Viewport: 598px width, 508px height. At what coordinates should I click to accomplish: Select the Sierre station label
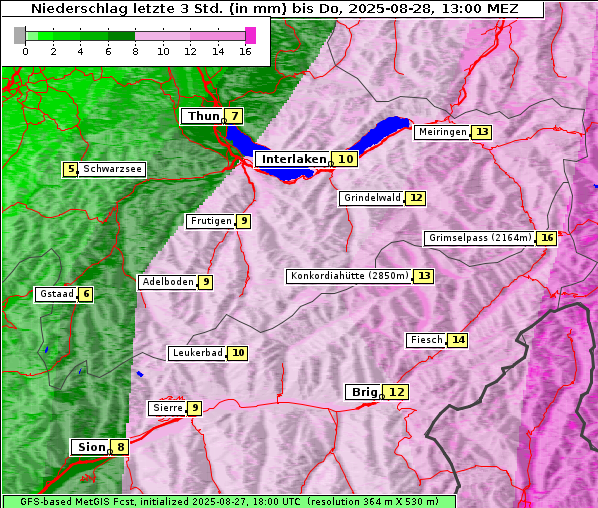click(168, 408)
